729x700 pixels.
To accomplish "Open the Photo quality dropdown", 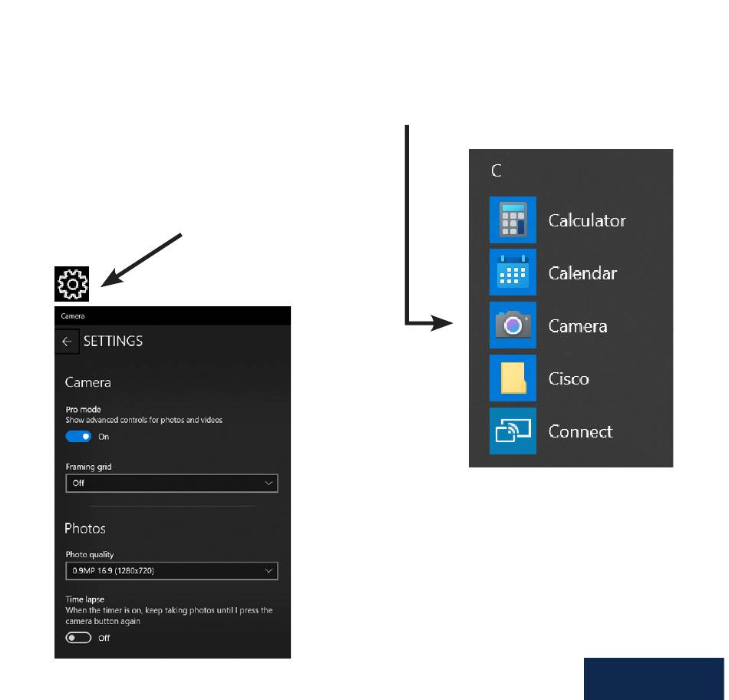I will coord(172,571).
